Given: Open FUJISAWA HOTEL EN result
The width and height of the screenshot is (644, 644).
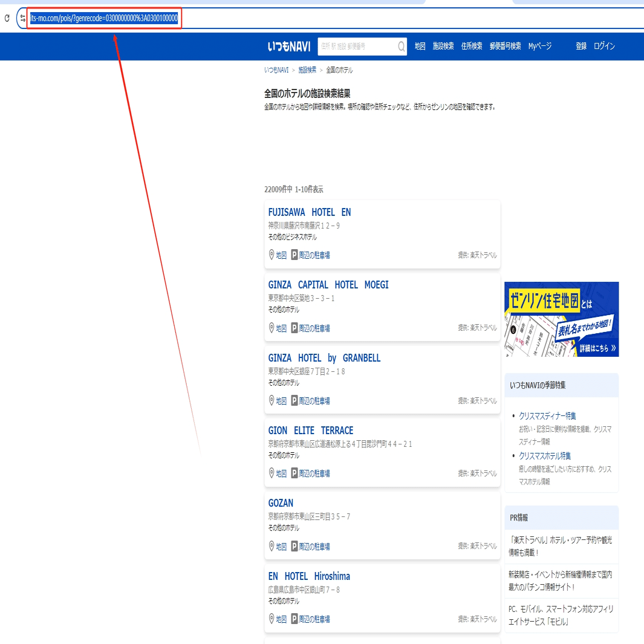Looking at the screenshot, I should (309, 212).
